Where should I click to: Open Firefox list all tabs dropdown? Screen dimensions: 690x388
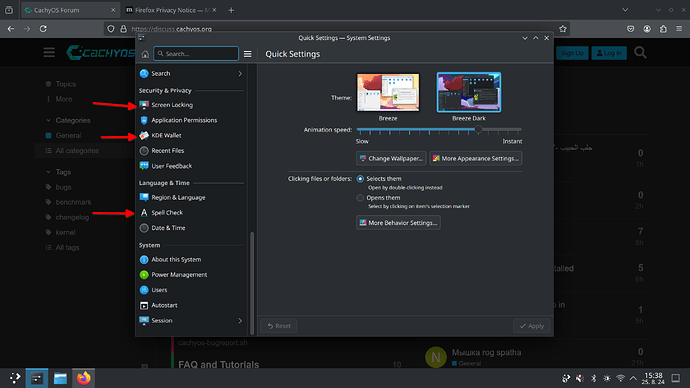(625, 10)
